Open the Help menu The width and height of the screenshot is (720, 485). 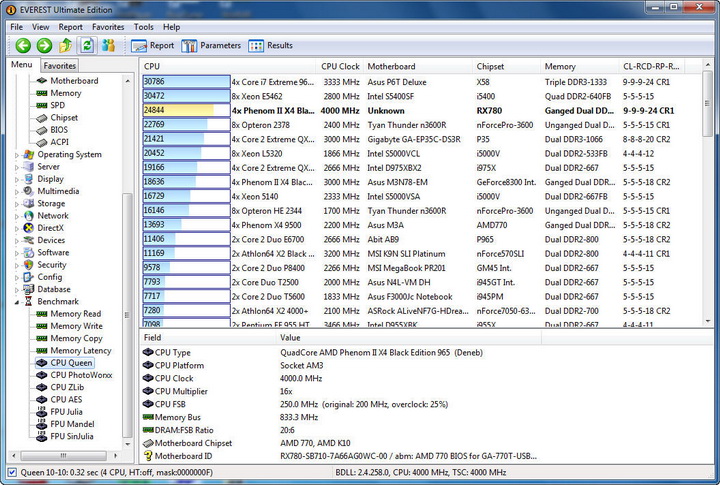[x=171, y=27]
